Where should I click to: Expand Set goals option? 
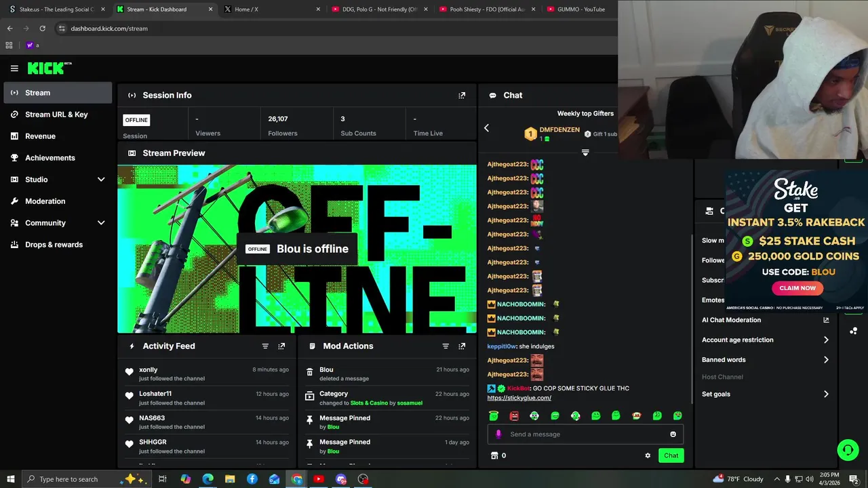click(826, 394)
